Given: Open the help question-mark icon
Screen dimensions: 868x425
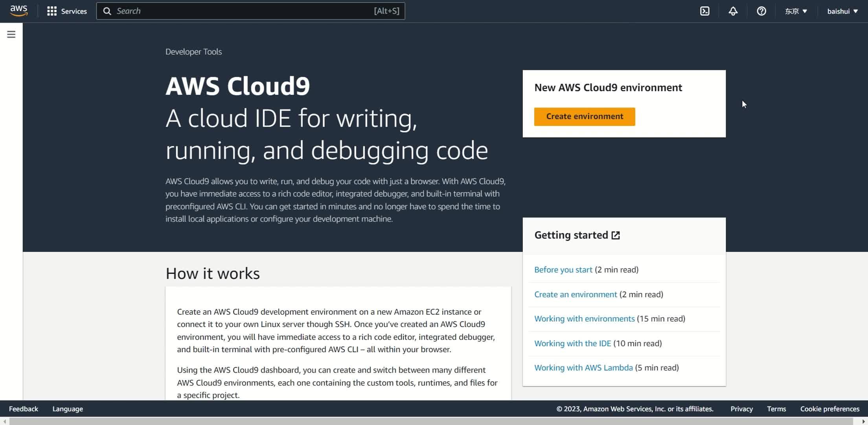Looking at the screenshot, I should tap(761, 11).
